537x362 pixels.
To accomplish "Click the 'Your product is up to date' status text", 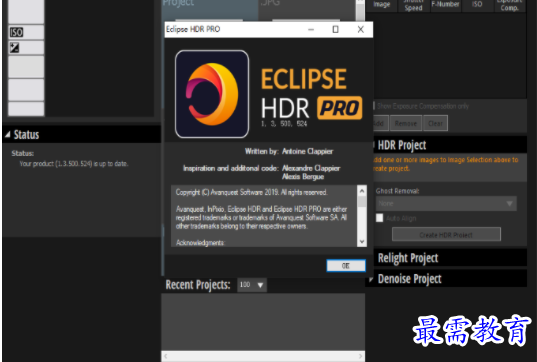I will tap(74, 164).
